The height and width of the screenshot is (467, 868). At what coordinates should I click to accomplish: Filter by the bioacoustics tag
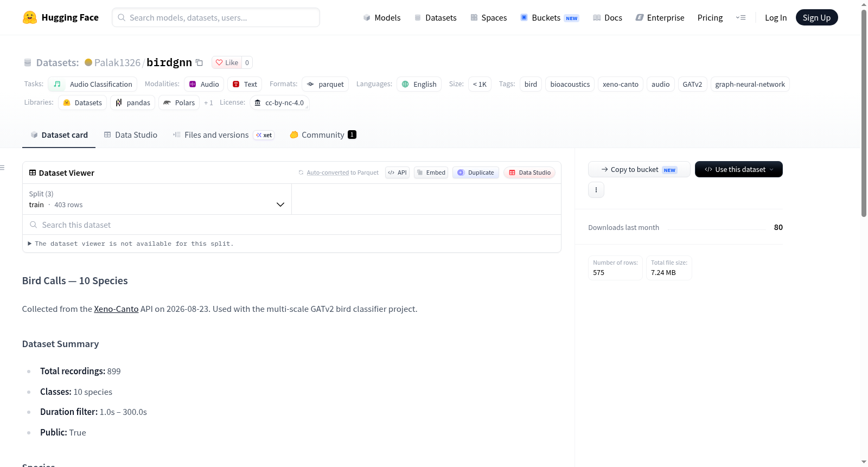(x=570, y=84)
